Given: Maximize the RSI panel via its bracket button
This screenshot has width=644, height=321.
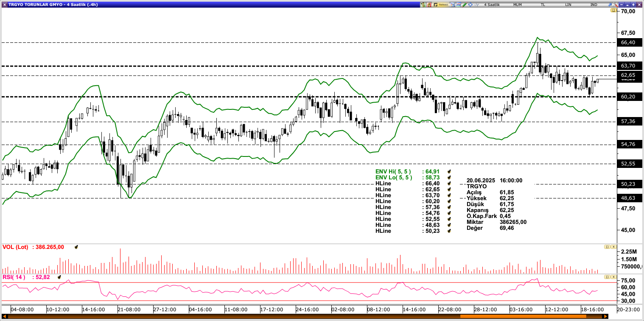Looking at the screenshot, I should pyautogui.click(x=607, y=276).
